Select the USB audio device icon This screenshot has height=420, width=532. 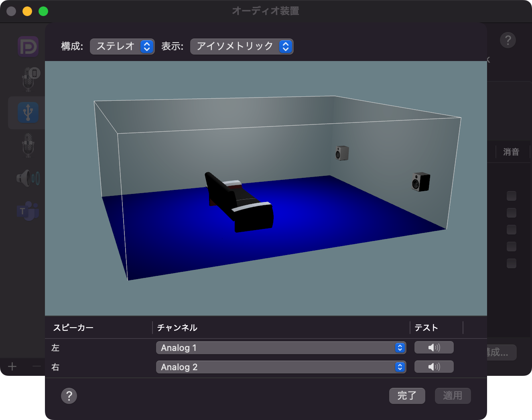click(x=28, y=112)
